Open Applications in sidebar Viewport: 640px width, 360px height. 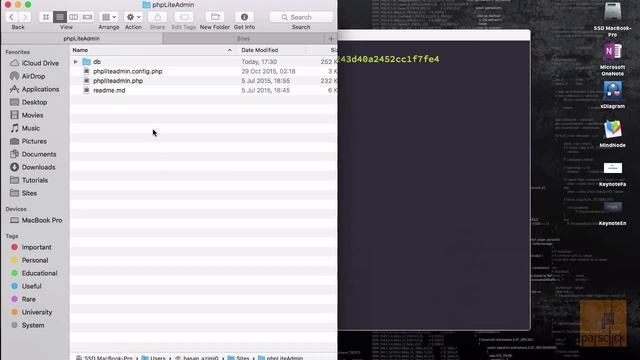click(x=35, y=89)
